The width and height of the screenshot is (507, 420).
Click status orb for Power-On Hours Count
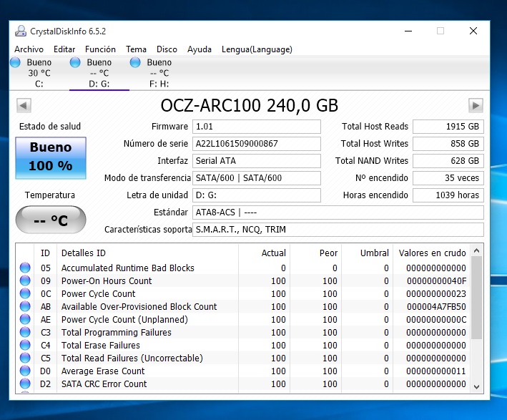click(x=25, y=280)
